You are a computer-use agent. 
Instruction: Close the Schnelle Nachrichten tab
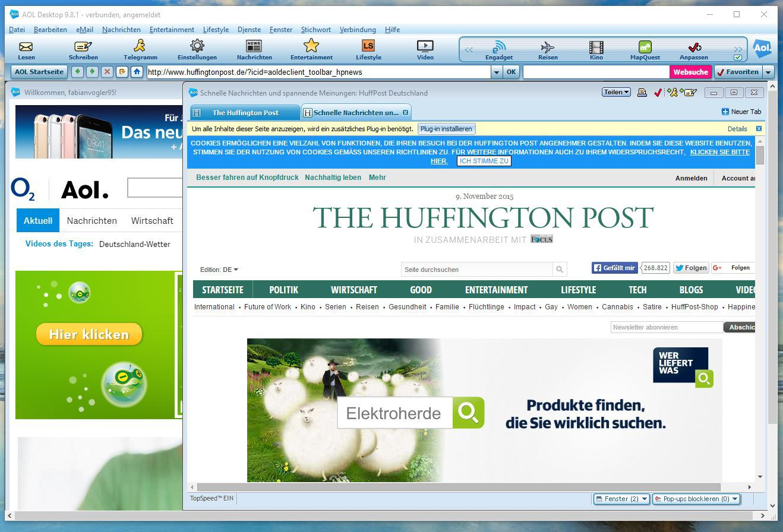(x=406, y=112)
